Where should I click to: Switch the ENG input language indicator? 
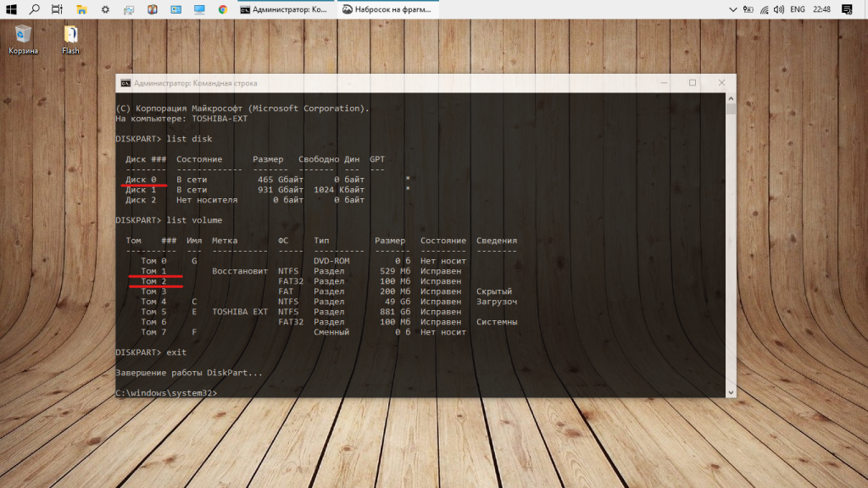798,9
